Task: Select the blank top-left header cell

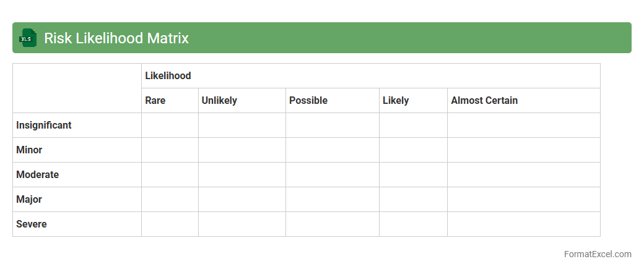Action: point(77,88)
